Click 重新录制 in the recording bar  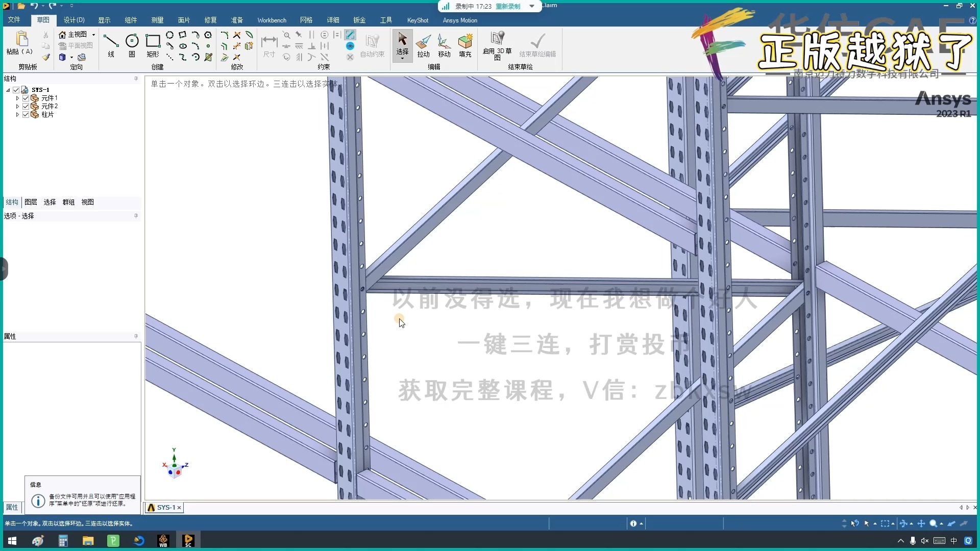(508, 7)
